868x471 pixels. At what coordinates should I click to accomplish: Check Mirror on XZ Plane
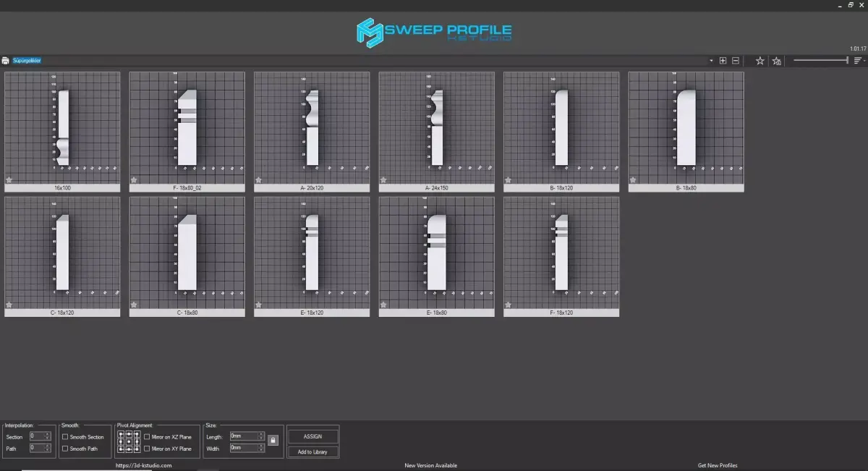(x=148, y=437)
